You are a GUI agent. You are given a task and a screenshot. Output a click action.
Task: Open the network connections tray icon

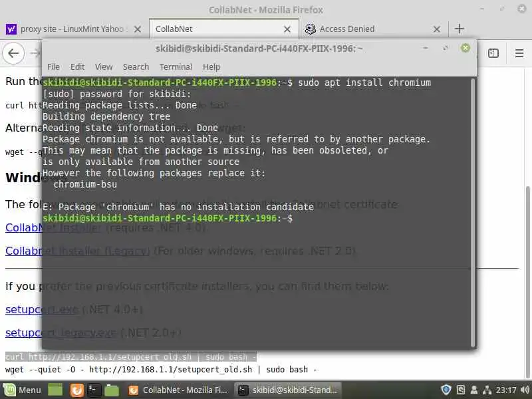click(487, 390)
